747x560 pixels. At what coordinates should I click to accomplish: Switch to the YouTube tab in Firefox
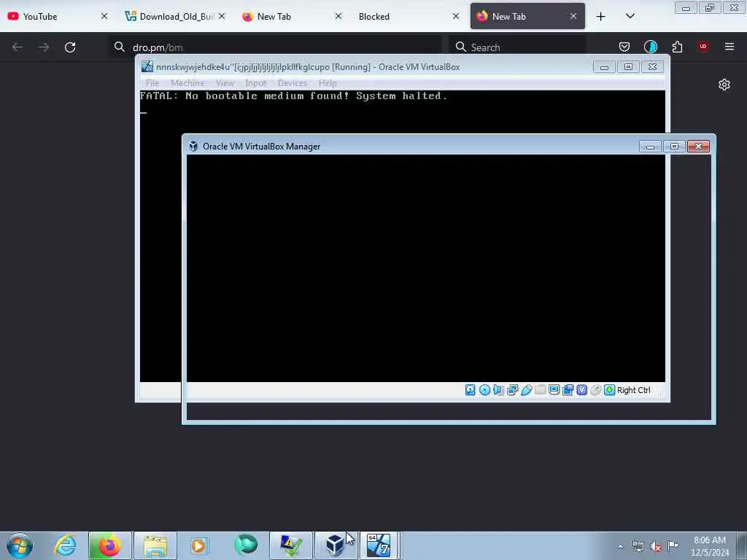57,16
